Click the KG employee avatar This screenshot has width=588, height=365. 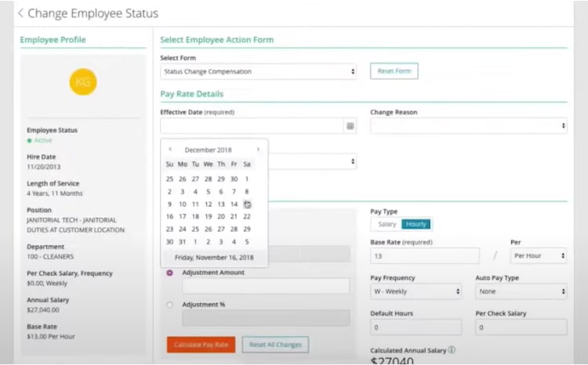83,81
